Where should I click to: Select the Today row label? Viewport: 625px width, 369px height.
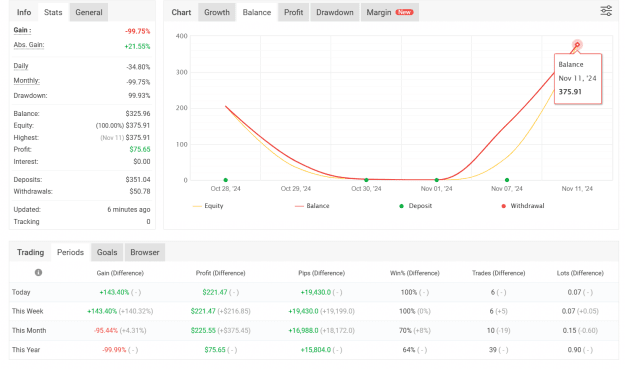click(x=21, y=292)
